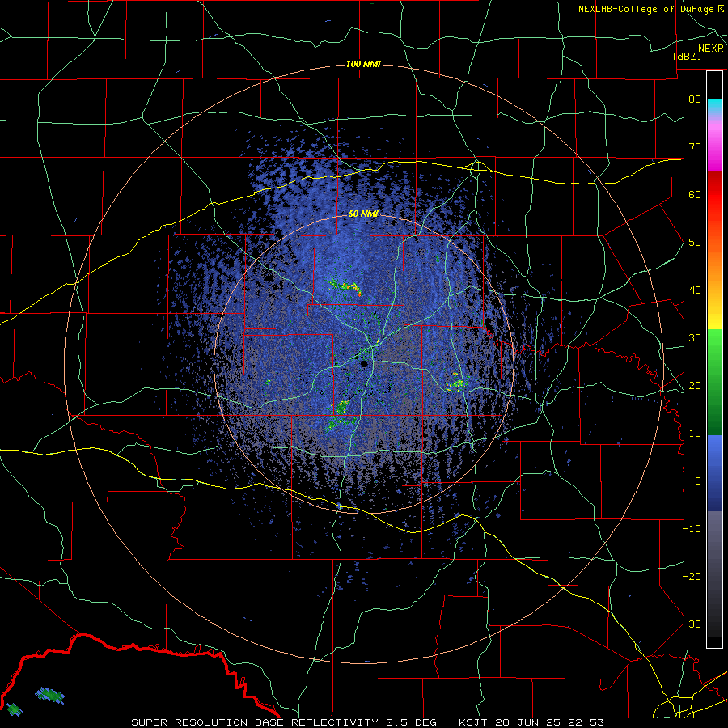The width and height of the screenshot is (728, 728).
Task: Click the 50 NMI range ring label
Action: coord(363,214)
